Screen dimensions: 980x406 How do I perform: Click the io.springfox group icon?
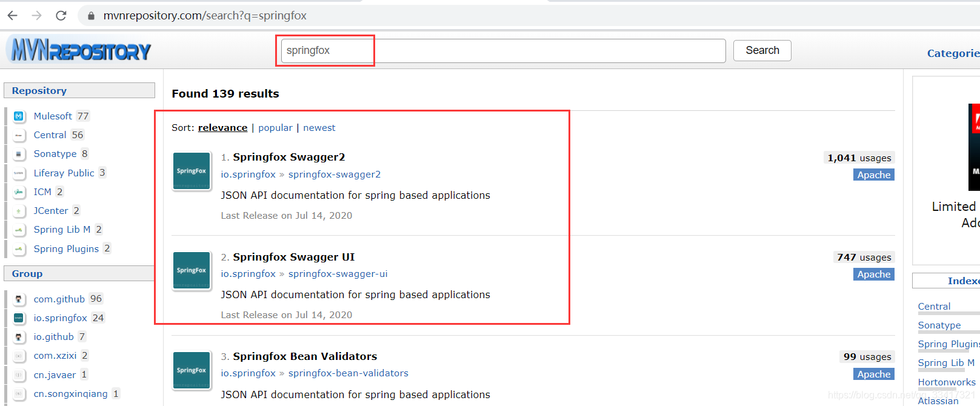(x=19, y=318)
